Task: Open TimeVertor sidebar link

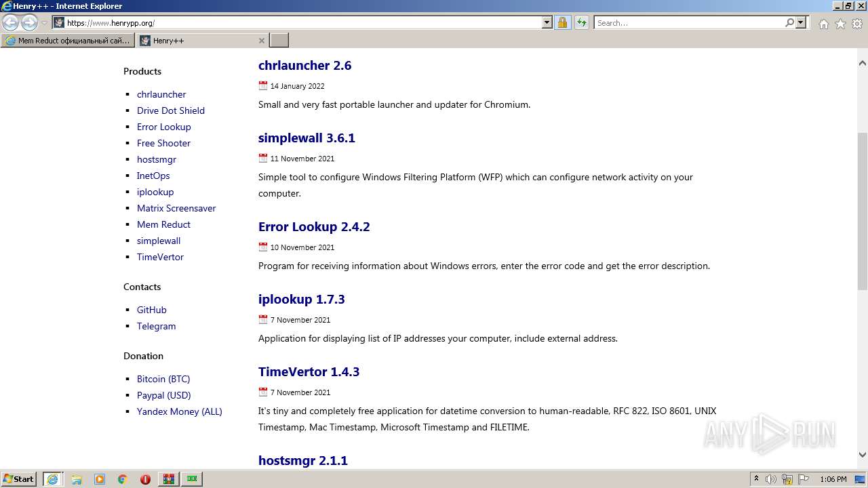Action: [160, 257]
